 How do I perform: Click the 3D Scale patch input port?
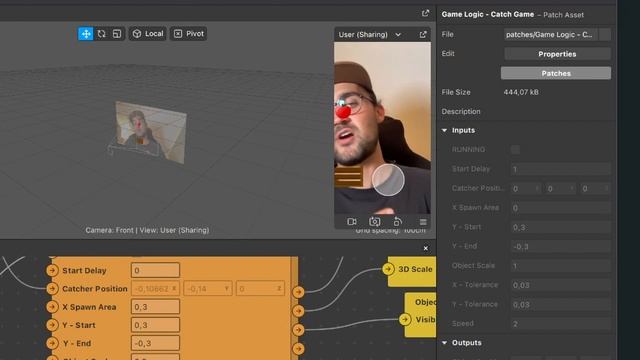[x=389, y=269]
